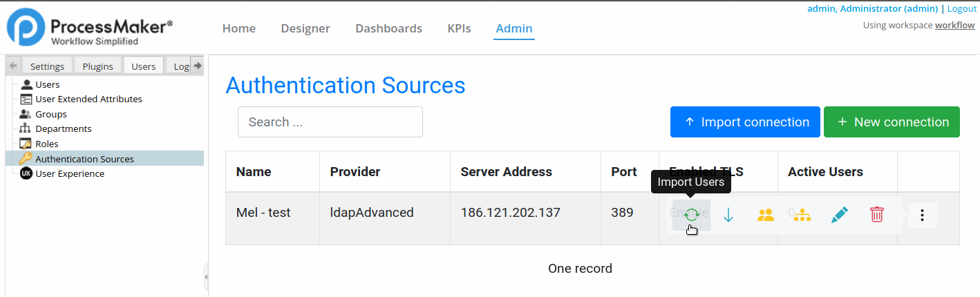Viewport: 980px width, 297px height.
Task: Click into the Search input field
Action: tap(330, 122)
